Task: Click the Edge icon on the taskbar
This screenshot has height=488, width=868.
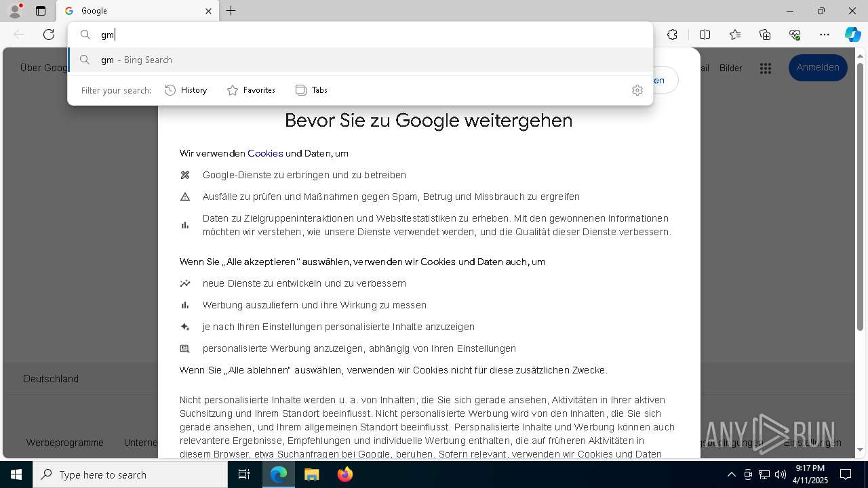Action: [x=279, y=474]
